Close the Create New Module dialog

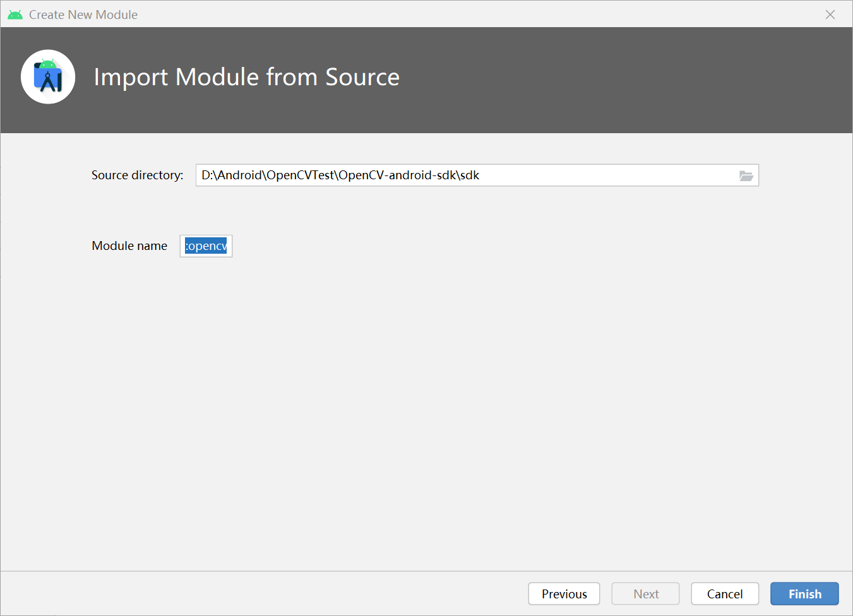tap(830, 14)
